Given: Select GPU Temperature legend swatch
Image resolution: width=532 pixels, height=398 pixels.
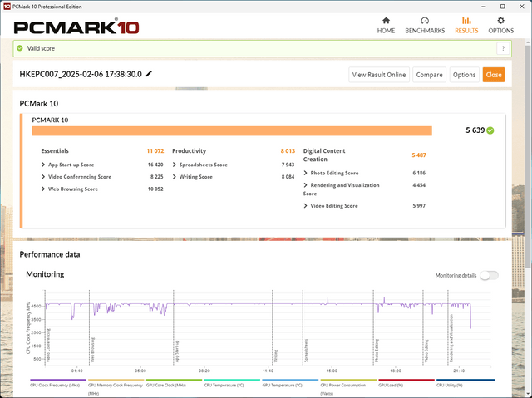Looking at the screenshot, I should pyautogui.click(x=290, y=380).
